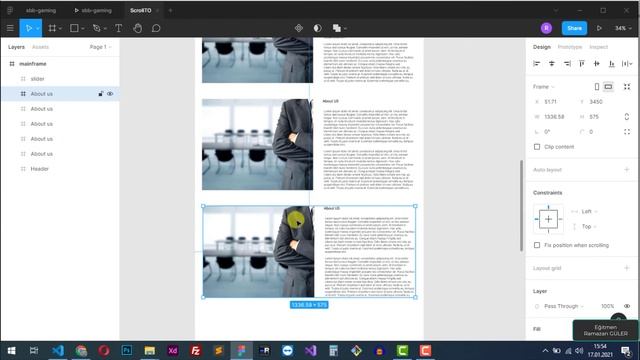Align selection to the left
640x360 pixels.
pyautogui.click(x=537, y=64)
